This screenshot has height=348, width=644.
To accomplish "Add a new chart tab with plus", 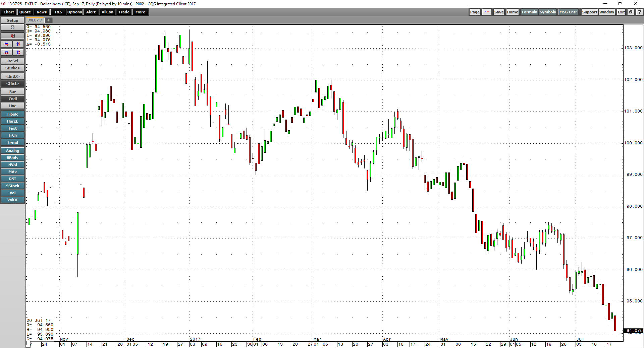I will point(48,20).
